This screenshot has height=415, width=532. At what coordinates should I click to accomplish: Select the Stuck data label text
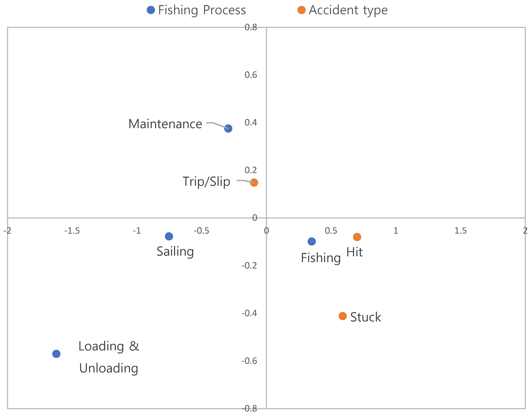(x=365, y=317)
